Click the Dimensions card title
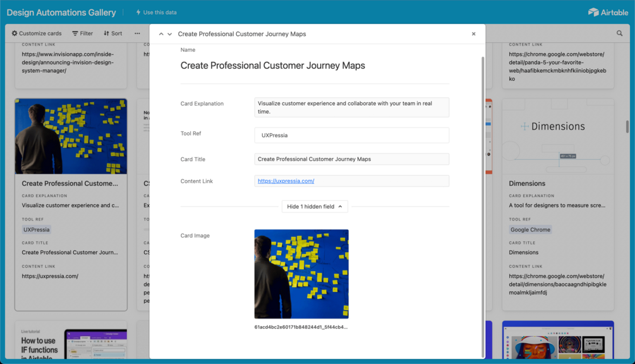 527,183
